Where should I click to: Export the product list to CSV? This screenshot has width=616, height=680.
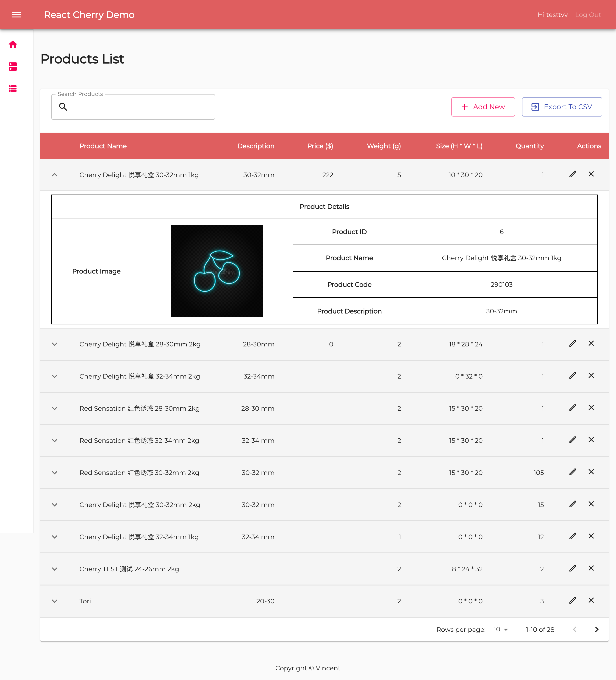pyautogui.click(x=562, y=107)
